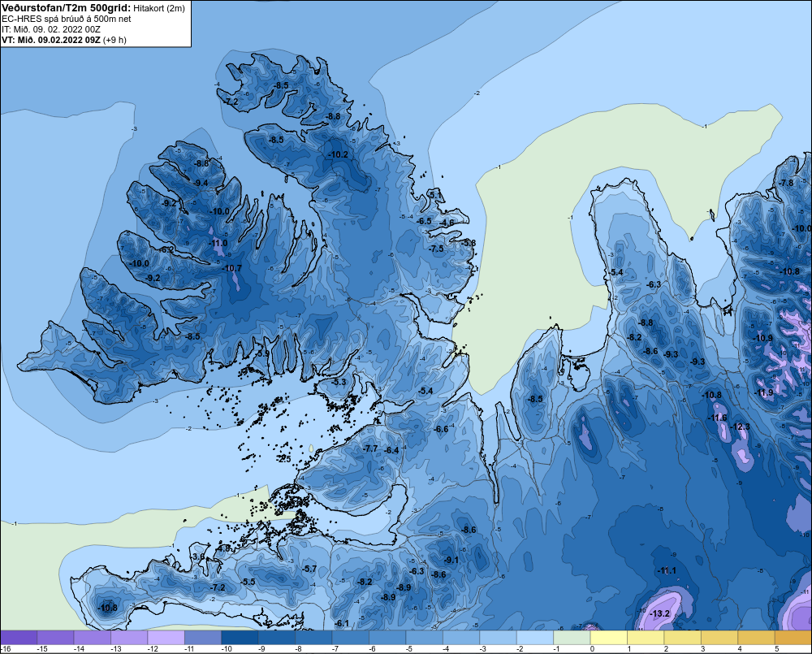Click the legend scale label 5

tap(776, 649)
